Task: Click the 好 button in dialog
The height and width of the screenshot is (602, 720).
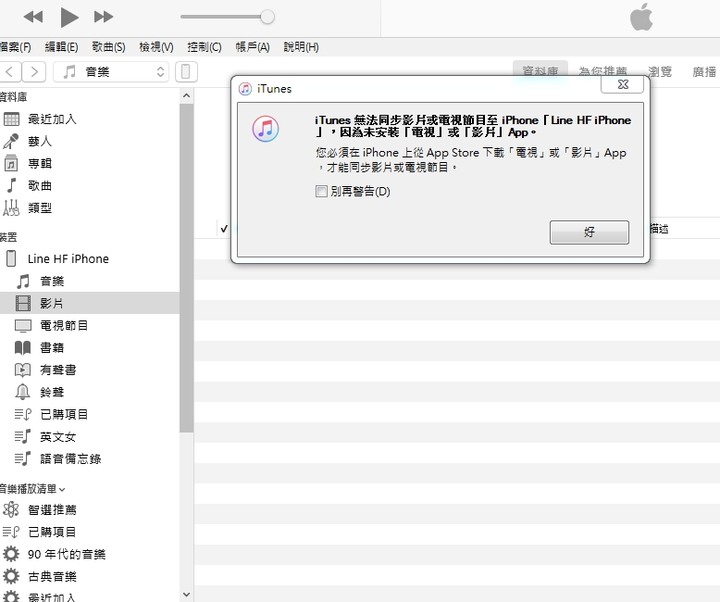Action: click(589, 232)
